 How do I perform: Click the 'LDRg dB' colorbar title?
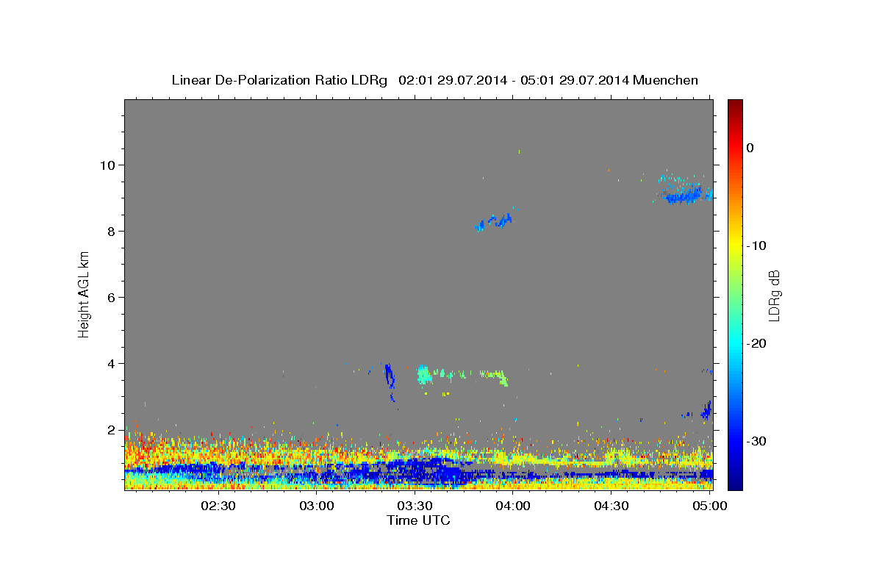pos(774,295)
